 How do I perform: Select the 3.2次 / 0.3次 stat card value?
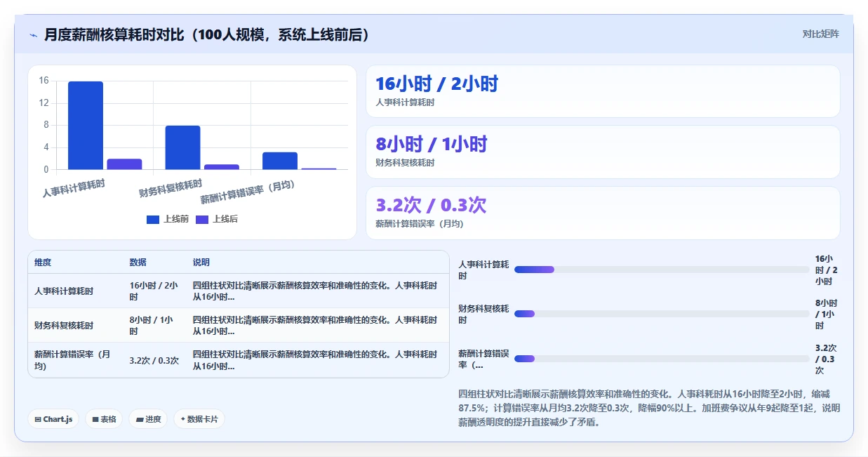point(431,205)
